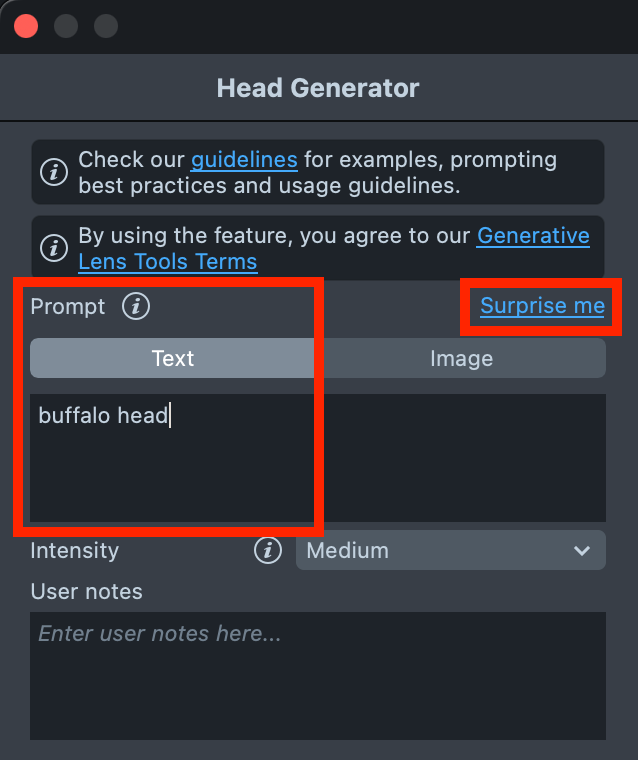Click the Intensity label text

75,550
